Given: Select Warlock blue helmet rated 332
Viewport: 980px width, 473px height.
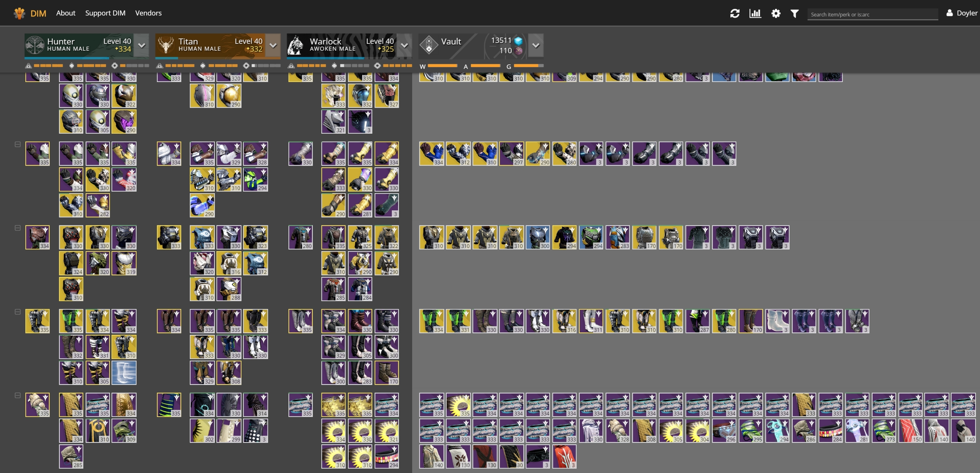Looking at the screenshot, I should [360, 96].
